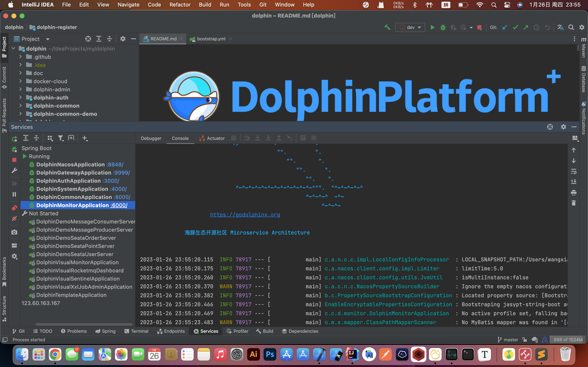The height and width of the screenshot is (367, 588).
Task: Open the dev run configuration dropdown
Action: 410,28
